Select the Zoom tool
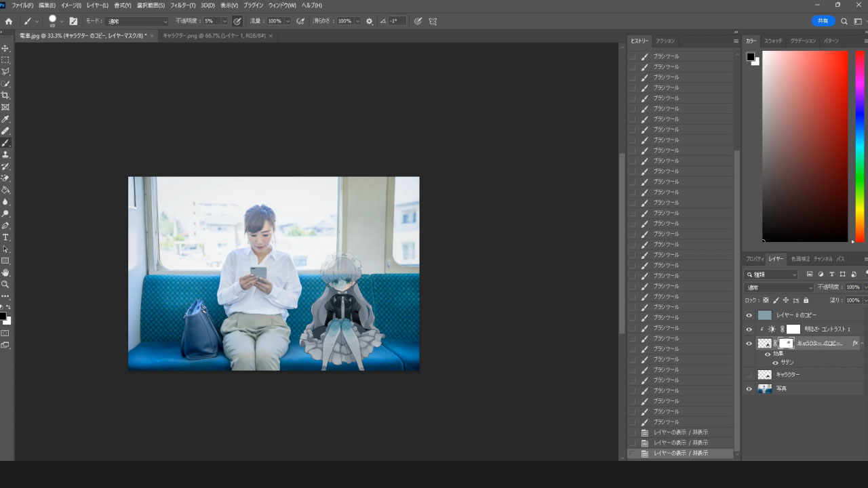 point(5,285)
